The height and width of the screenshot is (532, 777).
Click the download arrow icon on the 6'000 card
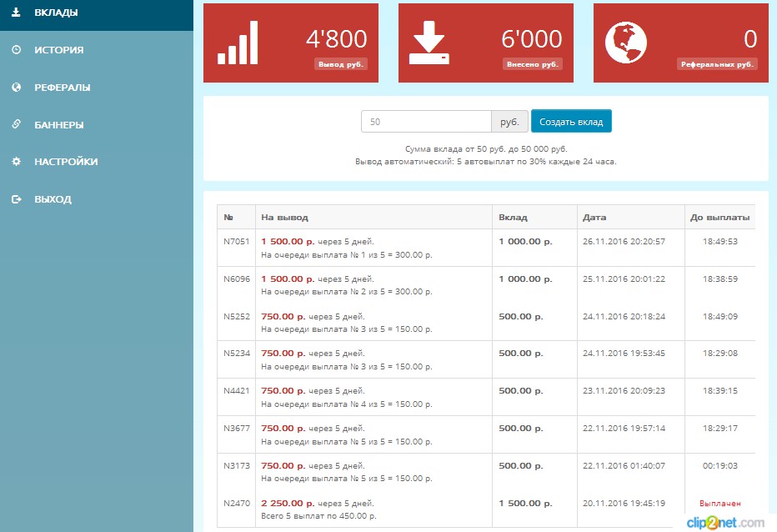(429, 43)
